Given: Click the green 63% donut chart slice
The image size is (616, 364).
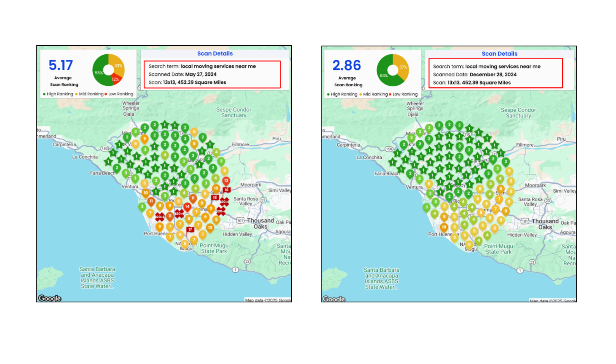Looking at the screenshot, I should 384,75.
